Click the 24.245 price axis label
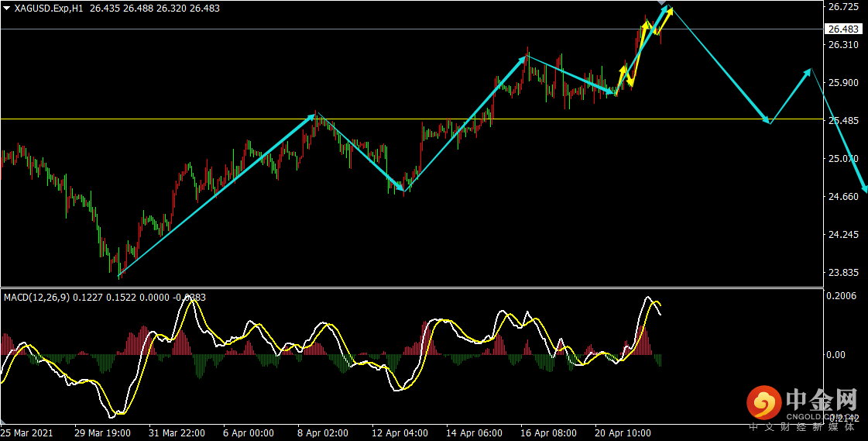 coord(842,235)
